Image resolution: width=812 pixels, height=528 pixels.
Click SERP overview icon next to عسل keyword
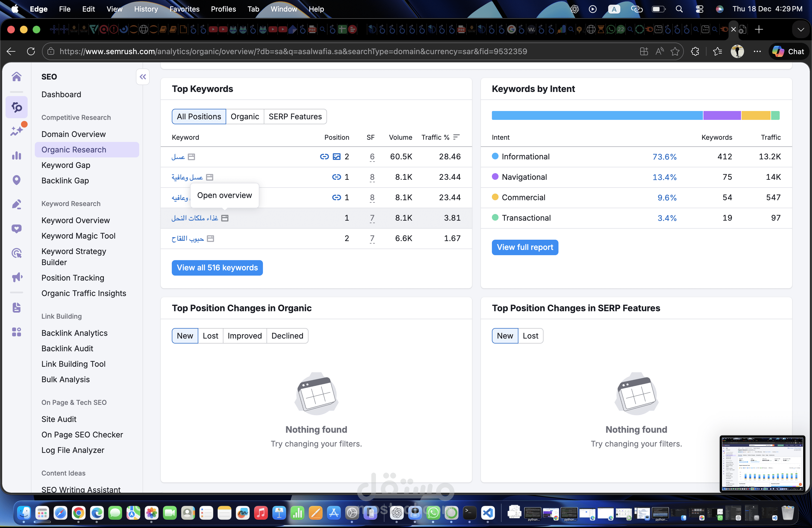(x=191, y=157)
